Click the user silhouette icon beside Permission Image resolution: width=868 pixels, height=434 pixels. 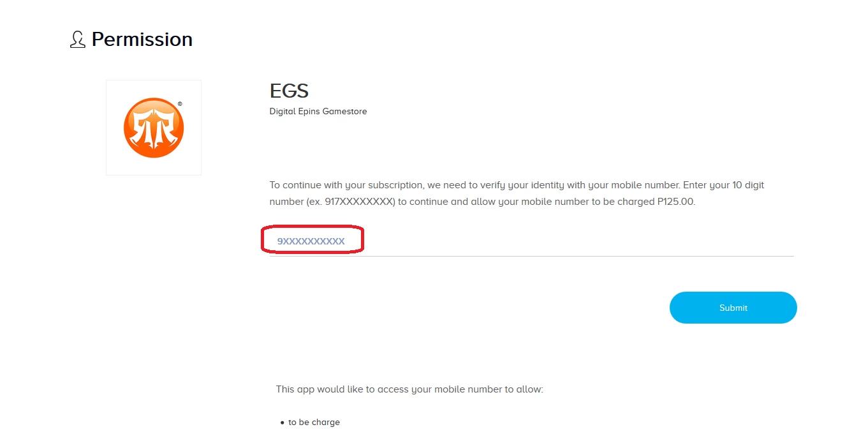77,40
